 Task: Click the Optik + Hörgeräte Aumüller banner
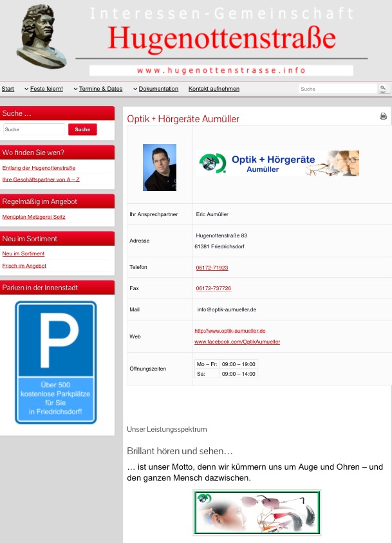click(277, 163)
